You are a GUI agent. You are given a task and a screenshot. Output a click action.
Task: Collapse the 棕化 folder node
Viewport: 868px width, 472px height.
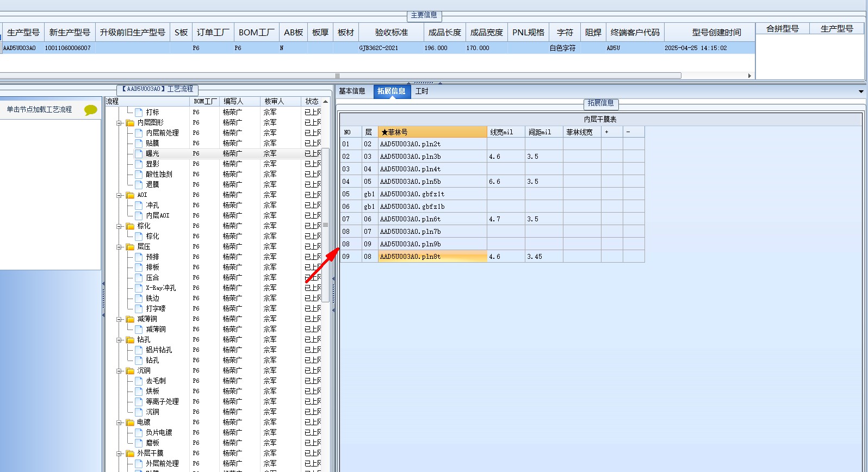coord(119,226)
